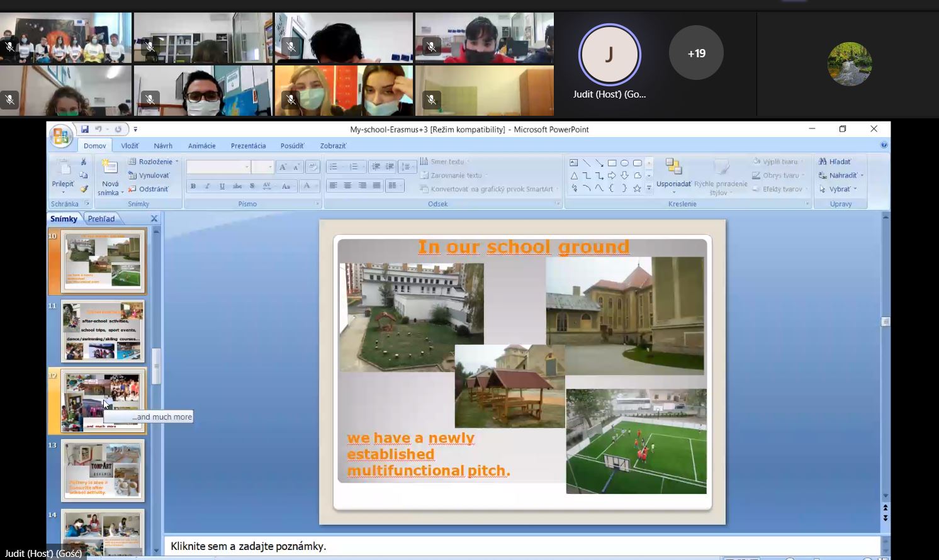Click the Usporiadať arrange icon

click(673, 167)
